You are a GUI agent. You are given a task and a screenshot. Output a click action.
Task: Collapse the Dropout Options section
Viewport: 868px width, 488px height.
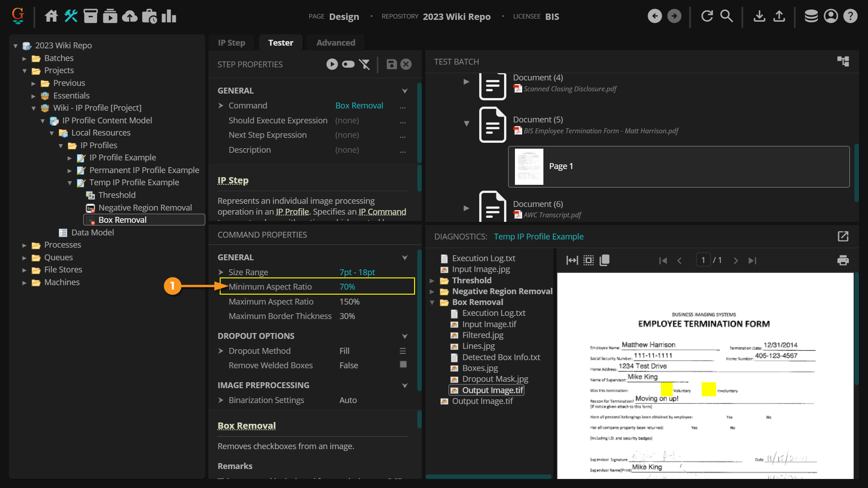click(405, 336)
